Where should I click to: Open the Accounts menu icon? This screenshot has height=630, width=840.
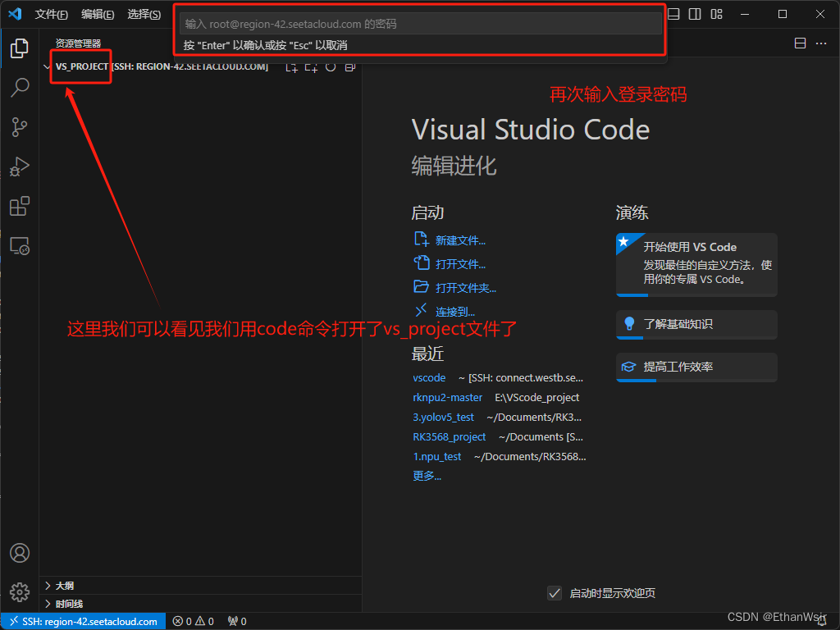point(20,553)
